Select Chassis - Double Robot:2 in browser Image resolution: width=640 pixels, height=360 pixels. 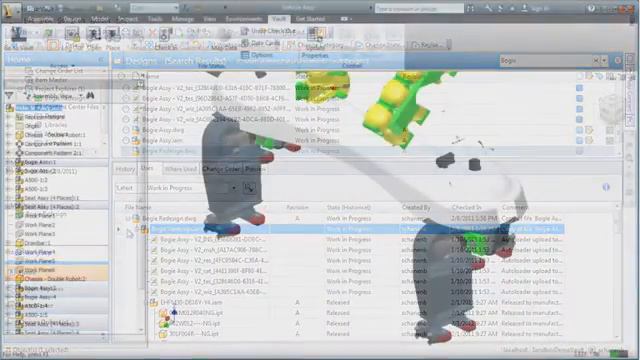click(x=55, y=279)
